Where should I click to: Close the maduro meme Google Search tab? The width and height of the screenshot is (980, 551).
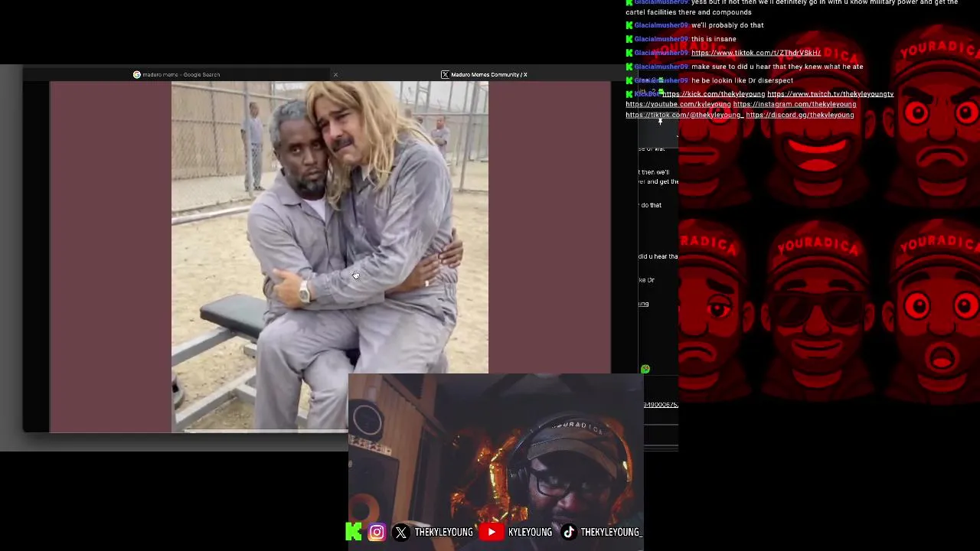click(335, 74)
